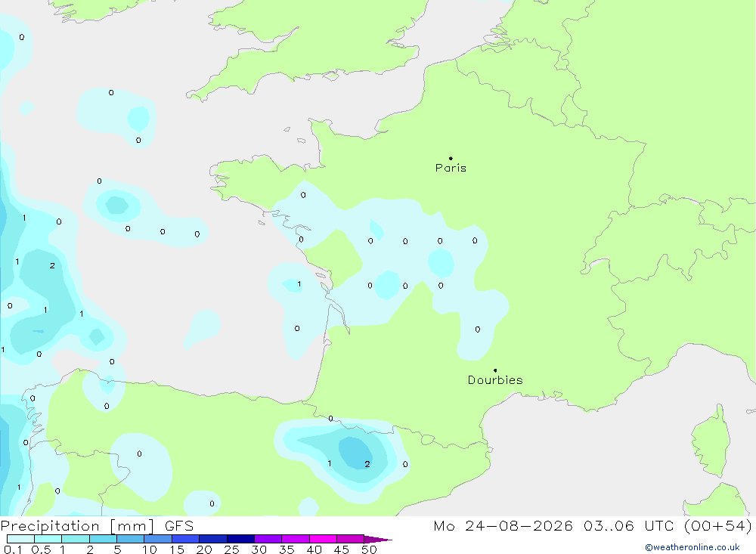
Task: Pick the purple-magenta 35–40 legend swatch
Action: click(x=295, y=539)
